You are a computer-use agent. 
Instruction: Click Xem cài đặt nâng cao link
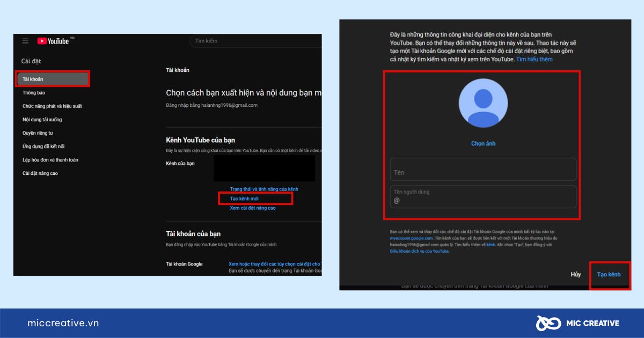pyautogui.click(x=253, y=208)
